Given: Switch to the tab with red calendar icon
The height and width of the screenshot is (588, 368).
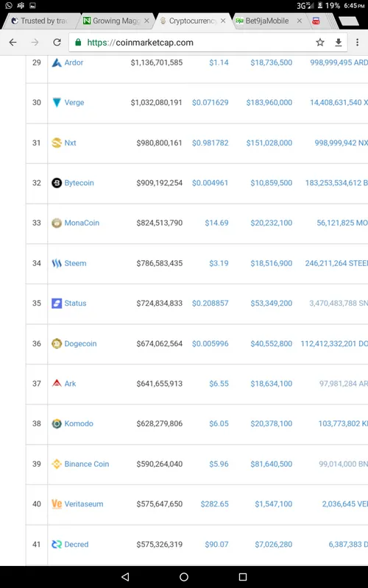Looking at the screenshot, I should tap(316, 21).
